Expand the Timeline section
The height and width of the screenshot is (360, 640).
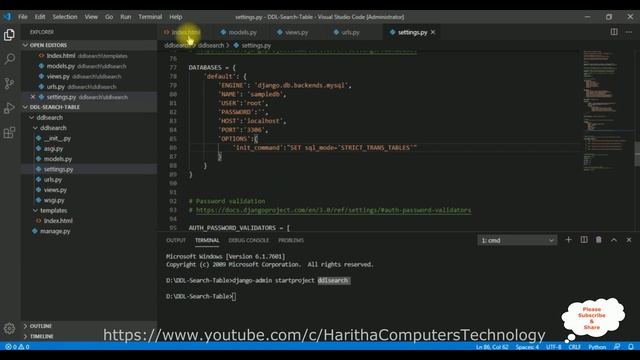click(89, 336)
